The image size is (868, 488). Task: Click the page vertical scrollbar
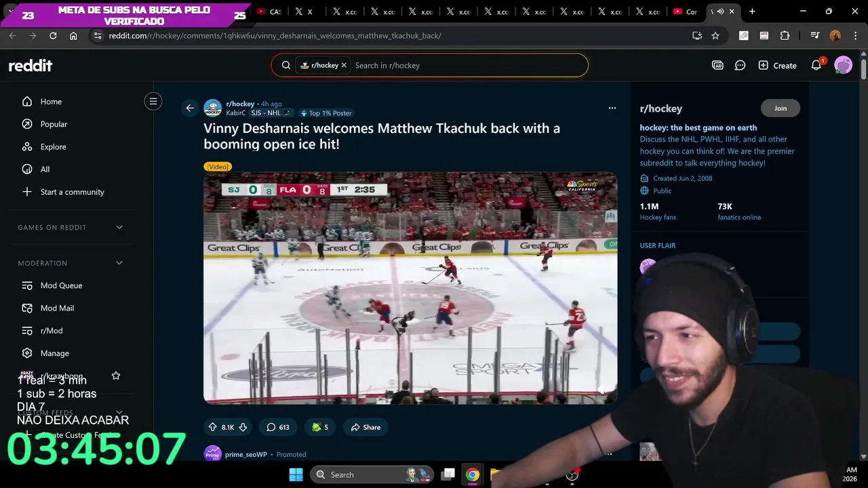(863, 70)
